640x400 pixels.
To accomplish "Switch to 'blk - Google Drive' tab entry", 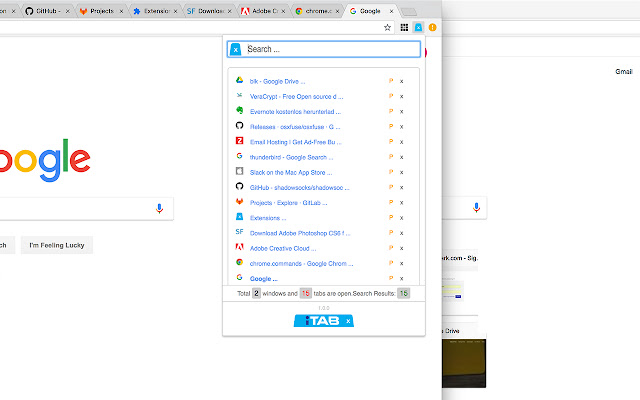I will 277,81.
